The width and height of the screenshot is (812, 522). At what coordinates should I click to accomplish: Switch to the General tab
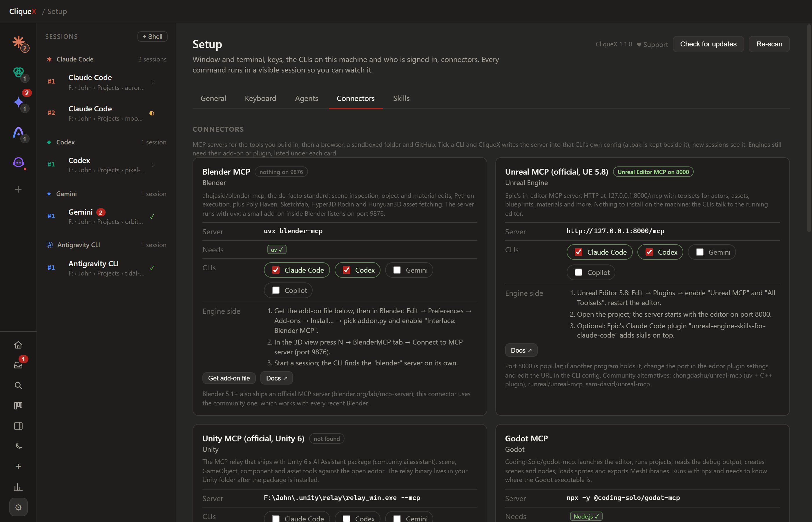213,98
